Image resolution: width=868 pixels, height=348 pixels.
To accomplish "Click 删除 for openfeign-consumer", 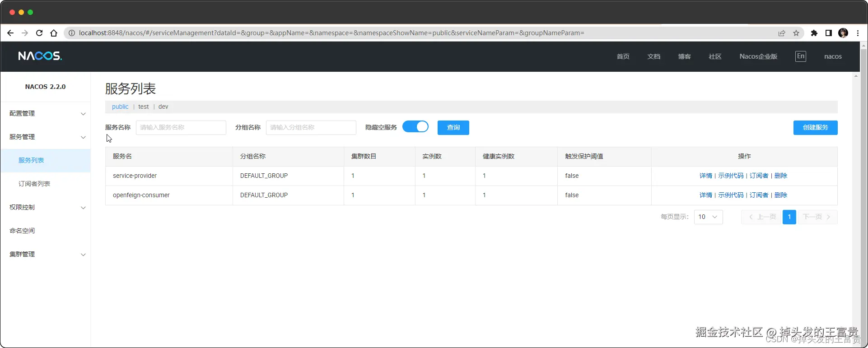I will tap(780, 195).
